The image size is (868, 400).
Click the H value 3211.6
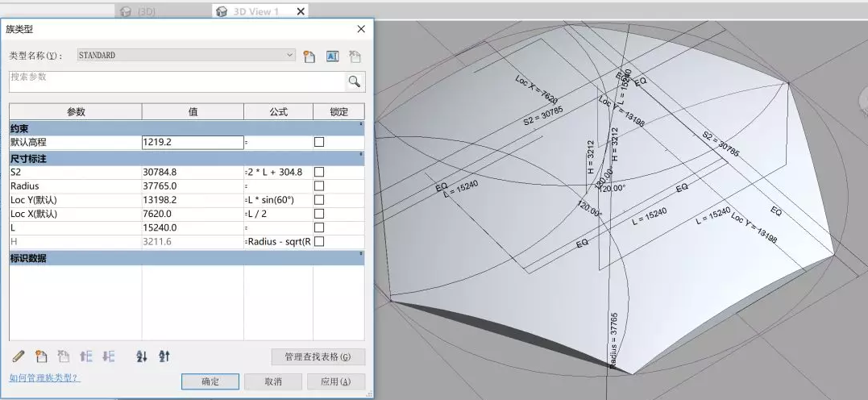coord(193,242)
